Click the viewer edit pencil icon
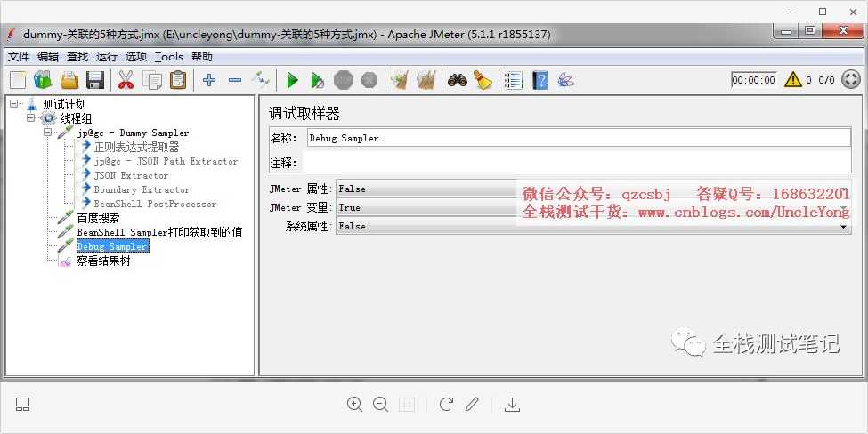 coord(472,404)
